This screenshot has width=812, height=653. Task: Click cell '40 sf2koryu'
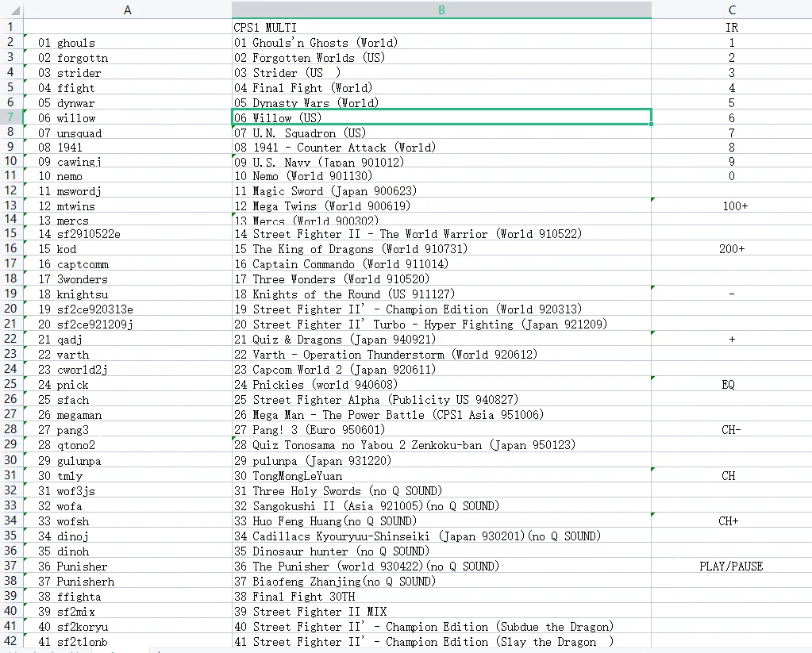coord(127,626)
